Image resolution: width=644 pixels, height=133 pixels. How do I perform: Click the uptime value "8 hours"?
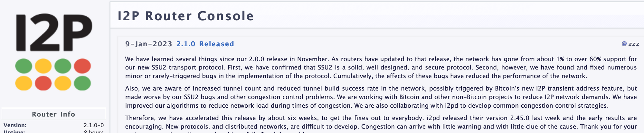pyautogui.click(x=94, y=131)
